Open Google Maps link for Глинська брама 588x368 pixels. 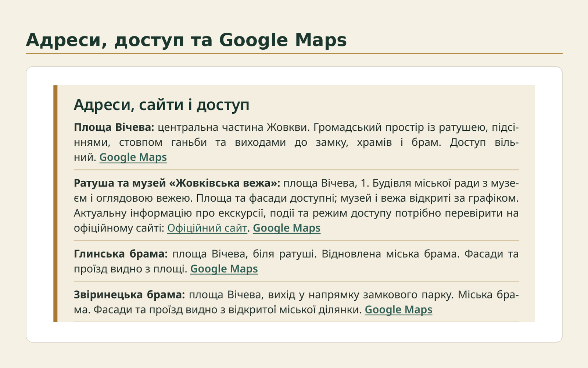[x=224, y=269]
